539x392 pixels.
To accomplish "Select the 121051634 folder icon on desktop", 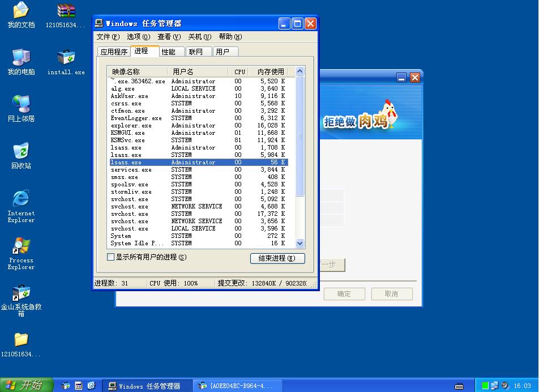I will [21, 344].
